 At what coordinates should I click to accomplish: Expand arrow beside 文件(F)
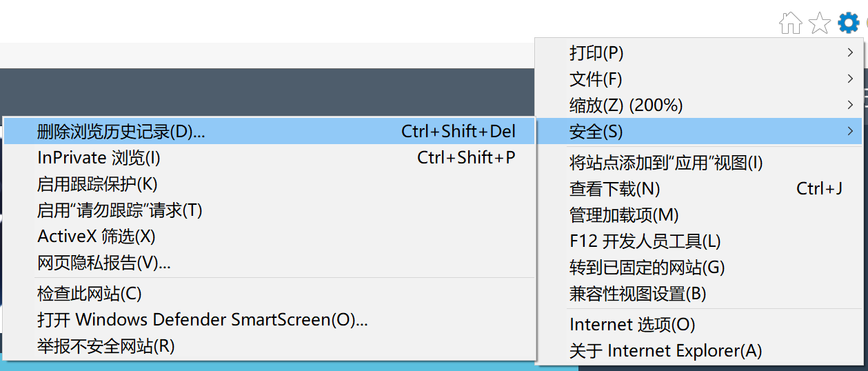point(851,79)
